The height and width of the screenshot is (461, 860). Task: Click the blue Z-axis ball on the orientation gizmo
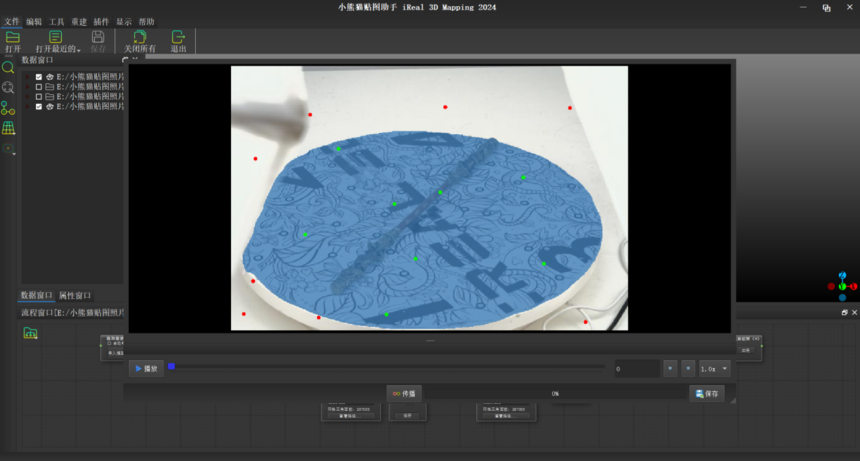tap(842, 276)
